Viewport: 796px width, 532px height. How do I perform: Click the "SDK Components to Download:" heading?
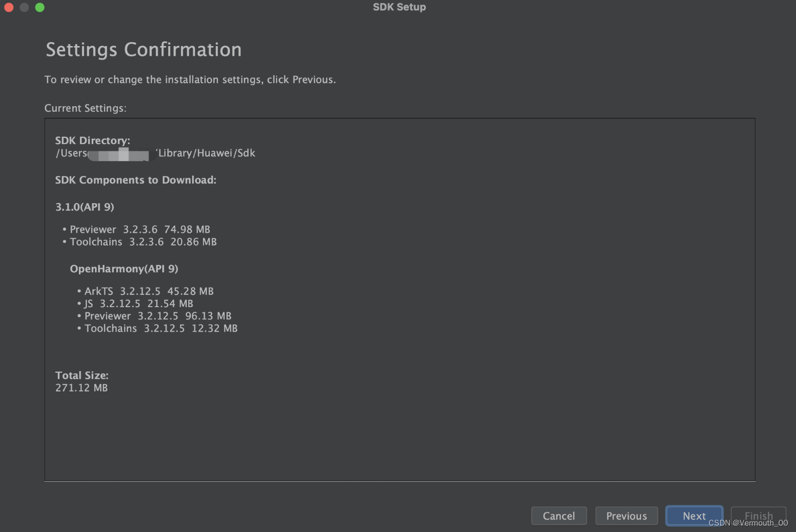click(136, 180)
